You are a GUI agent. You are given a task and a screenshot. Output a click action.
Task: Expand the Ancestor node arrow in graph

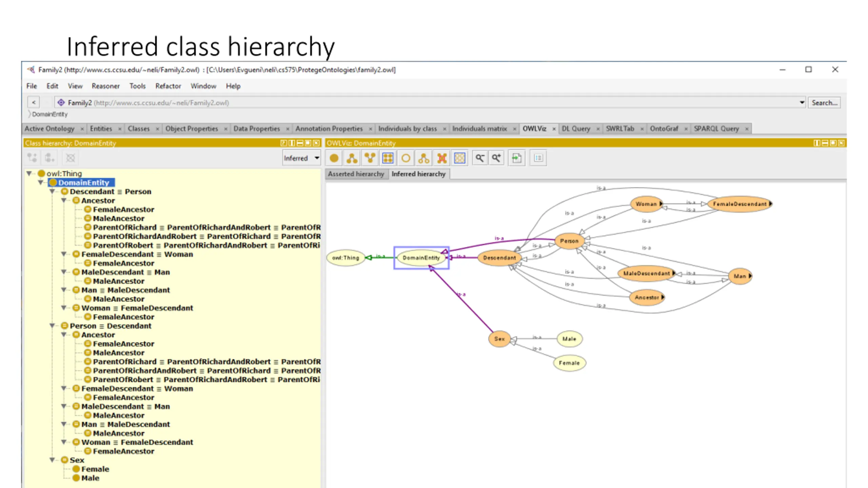click(663, 297)
